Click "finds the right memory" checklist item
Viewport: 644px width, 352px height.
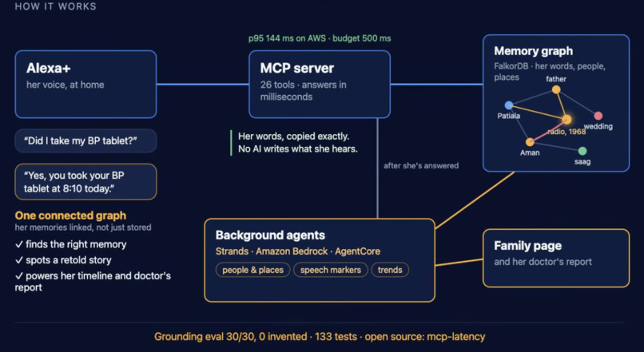tap(70, 244)
